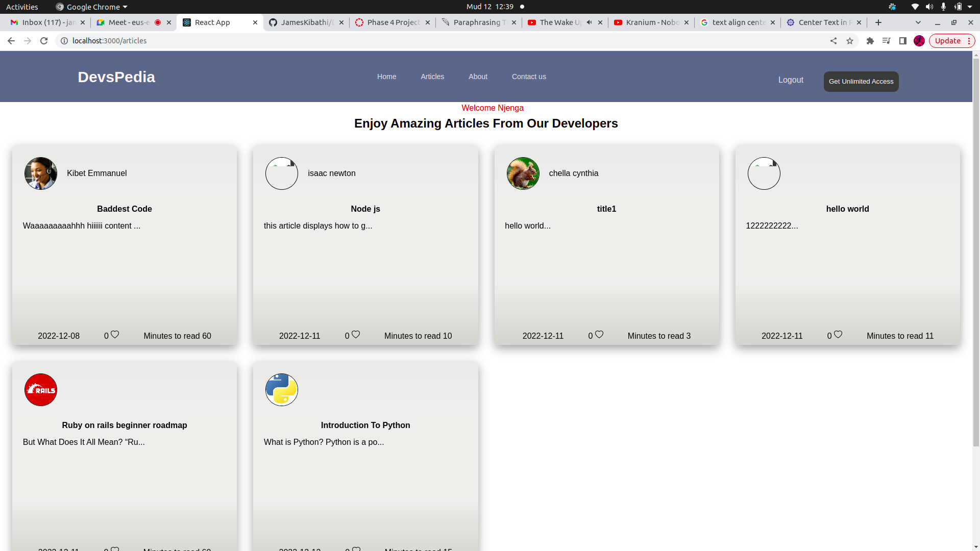Open system status menu arrow

pyautogui.click(x=970, y=7)
